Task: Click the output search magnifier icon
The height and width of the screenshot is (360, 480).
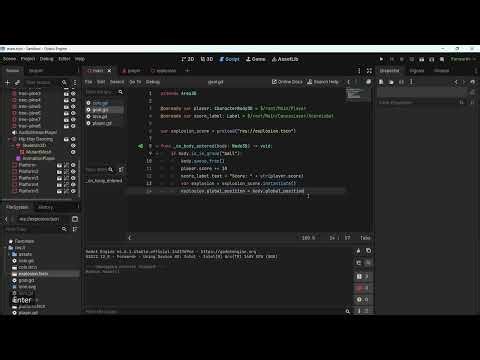Action: tap(348, 311)
